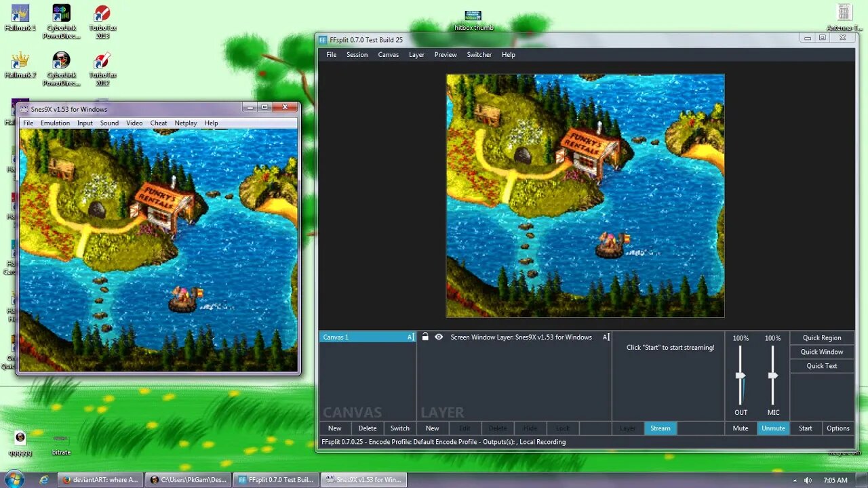Select the hitbox thumb desktop icon
This screenshot has height=488, width=868.
point(473,20)
